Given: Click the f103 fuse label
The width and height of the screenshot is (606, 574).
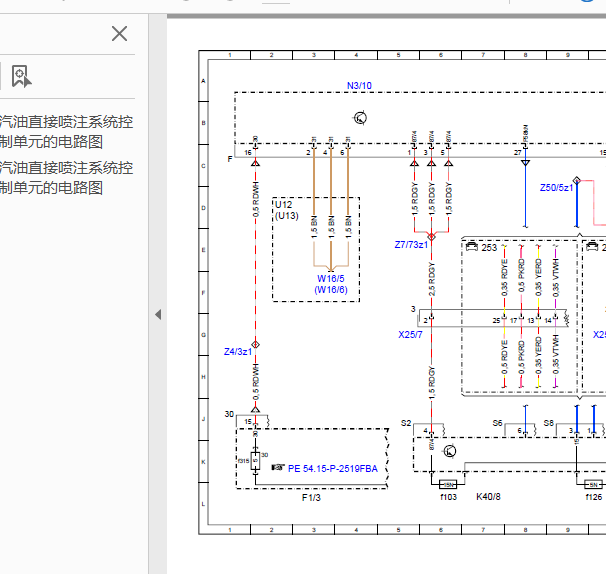Looking at the screenshot, I should (x=448, y=497).
